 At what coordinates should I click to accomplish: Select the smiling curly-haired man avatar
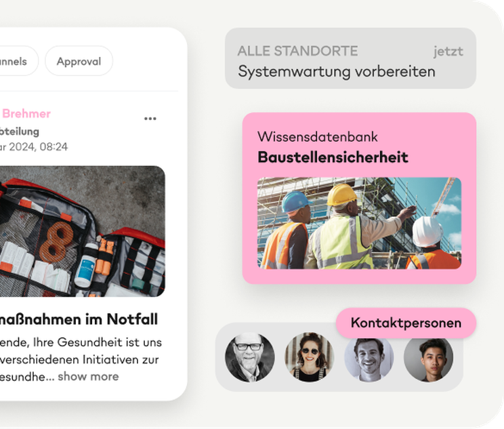[x=369, y=359]
